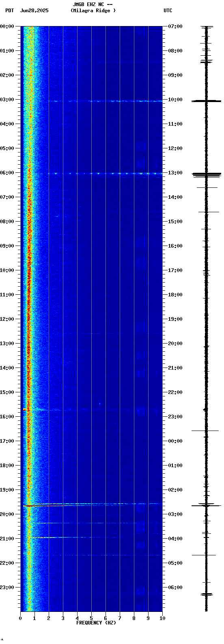Viewport: 224px width, 644px height.
Task: Click the date 'Jun28,2025'
Action: pyautogui.click(x=34, y=11)
